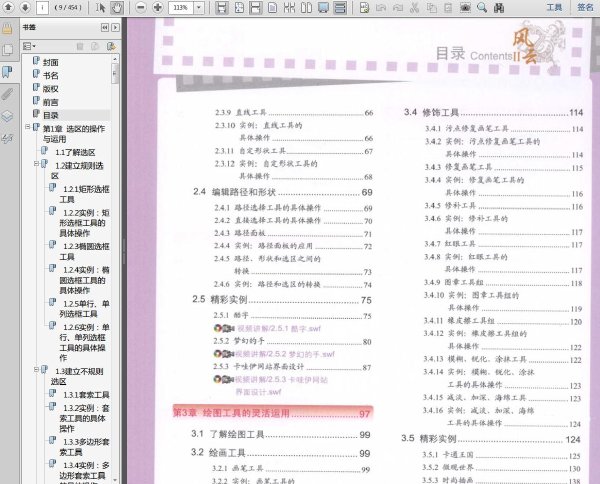Click TOC entry 2.4 编辑路径和形状

[x=283, y=192]
